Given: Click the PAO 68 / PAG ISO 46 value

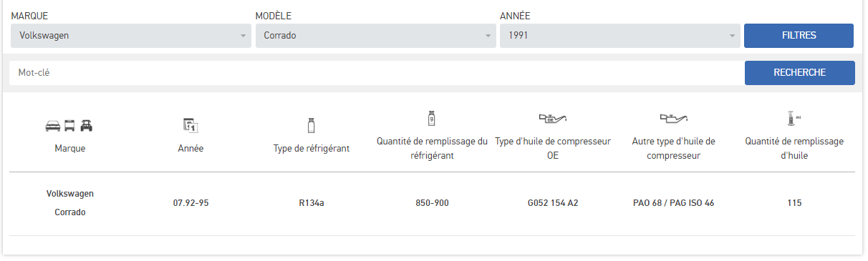Looking at the screenshot, I should tap(673, 203).
